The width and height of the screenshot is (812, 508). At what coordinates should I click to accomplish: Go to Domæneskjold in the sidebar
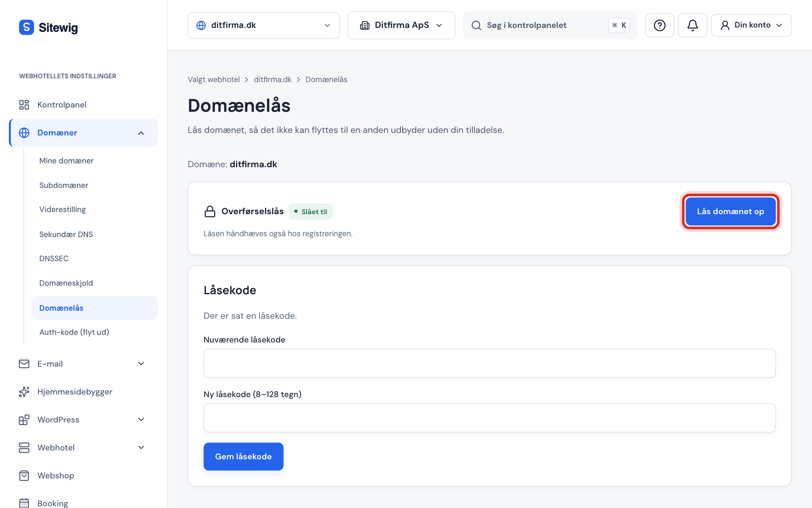point(66,283)
